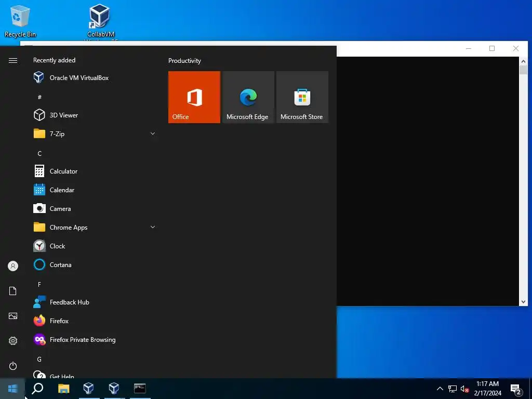Launch Firefox from the app list
The width and height of the screenshot is (532, 399).
click(95, 321)
